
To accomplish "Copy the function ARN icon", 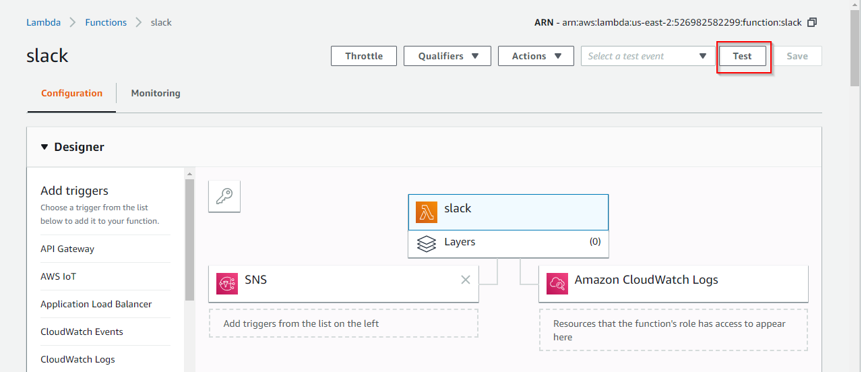I will tap(812, 22).
